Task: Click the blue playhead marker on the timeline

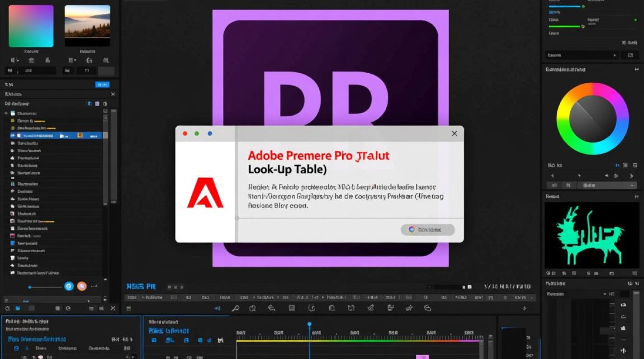Action: click(310, 324)
